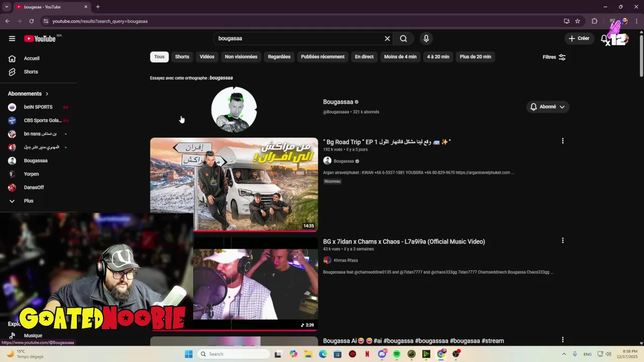
Task: Play the L7a9i9a music video thumbnail
Action: pyautogui.click(x=256, y=284)
